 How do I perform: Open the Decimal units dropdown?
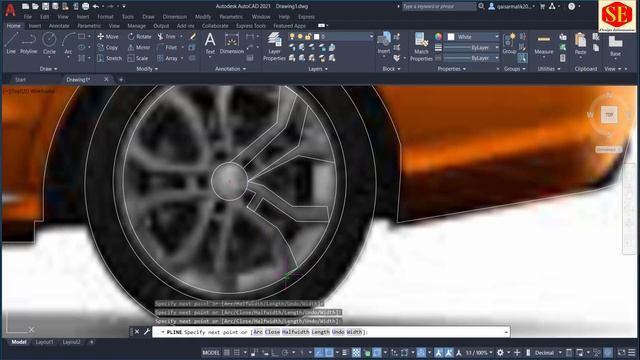pyautogui.click(x=548, y=352)
